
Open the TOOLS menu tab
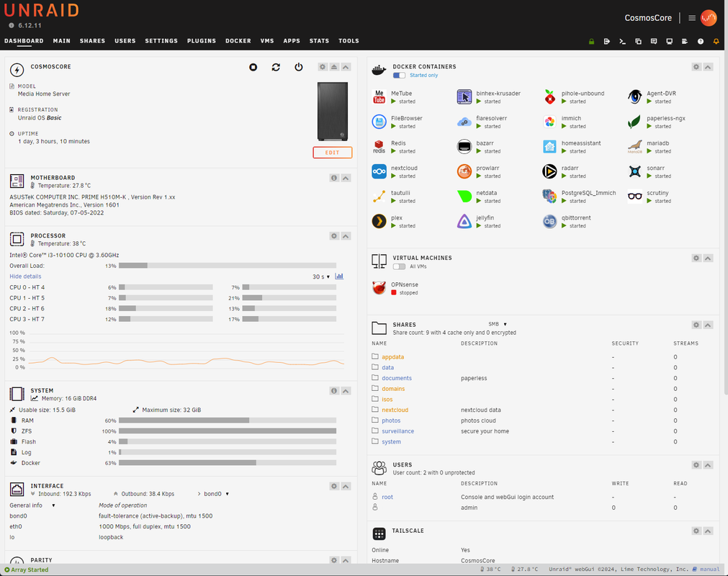(x=349, y=41)
